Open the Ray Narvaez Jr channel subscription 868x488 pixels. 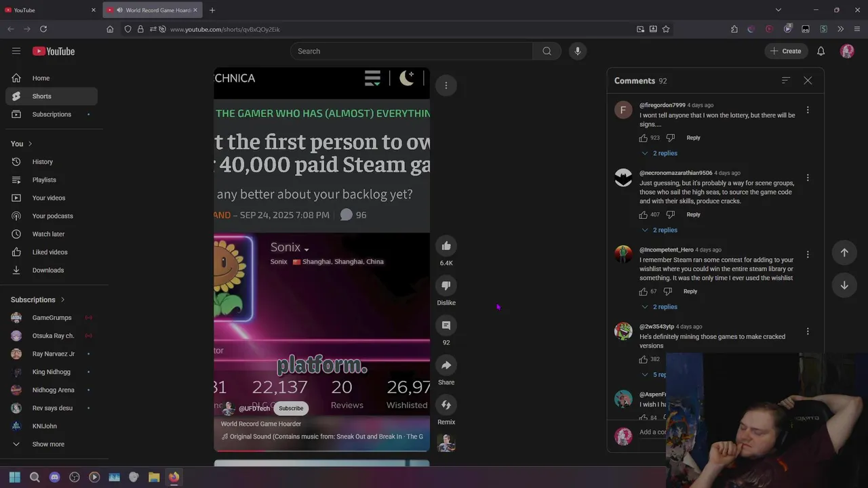point(52,354)
